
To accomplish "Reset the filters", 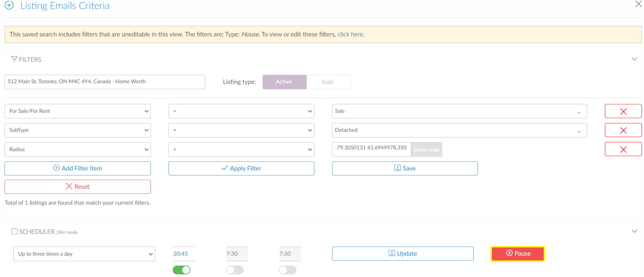I will tap(78, 187).
